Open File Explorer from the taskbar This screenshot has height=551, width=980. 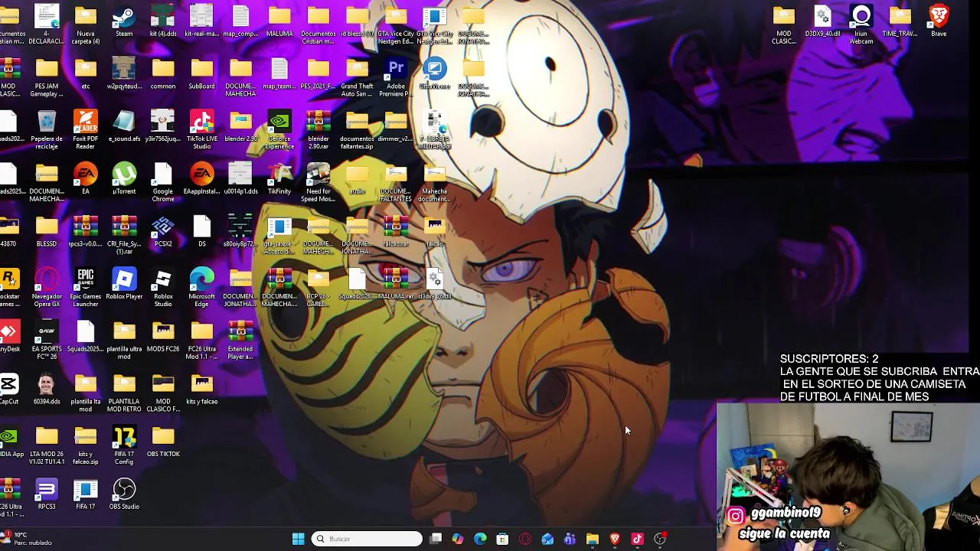(x=592, y=539)
